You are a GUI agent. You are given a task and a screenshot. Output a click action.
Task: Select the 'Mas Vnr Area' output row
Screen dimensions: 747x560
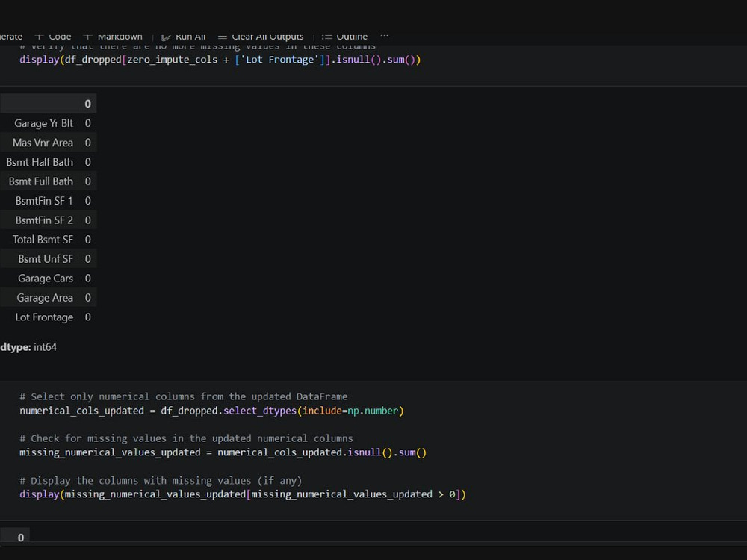pyautogui.click(x=48, y=143)
